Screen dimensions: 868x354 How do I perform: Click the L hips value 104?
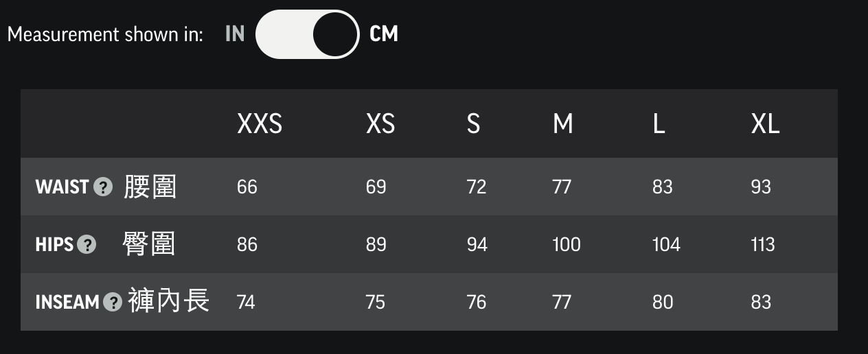(666, 244)
